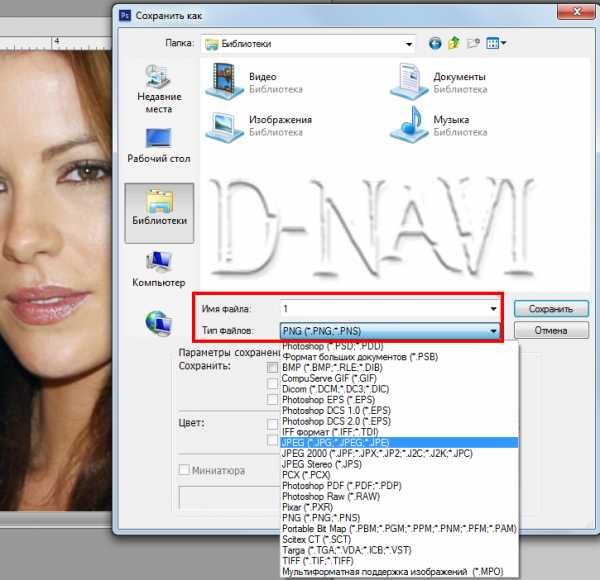Select JPEG (*.JPG;*.JPEG;*.JPE) format

click(x=399, y=443)
